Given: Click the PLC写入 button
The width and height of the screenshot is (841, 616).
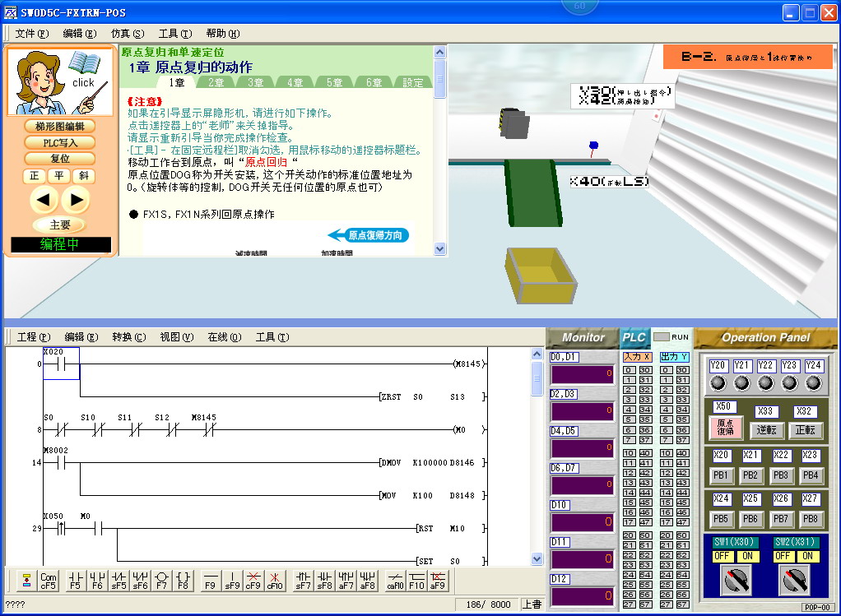Looking at the screenshot, I should [60, 142].
